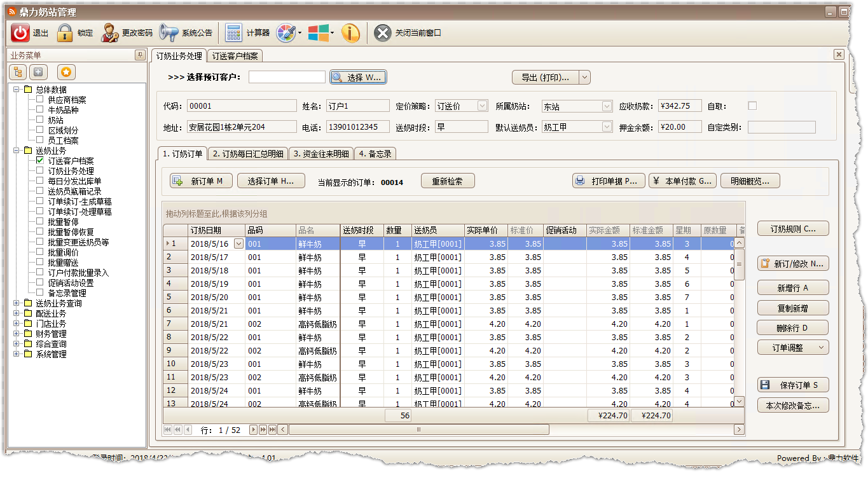Screen dimensions: 868x480
Task: Switch to 订送客户档案 tab
Action: (x=235, y=56)
